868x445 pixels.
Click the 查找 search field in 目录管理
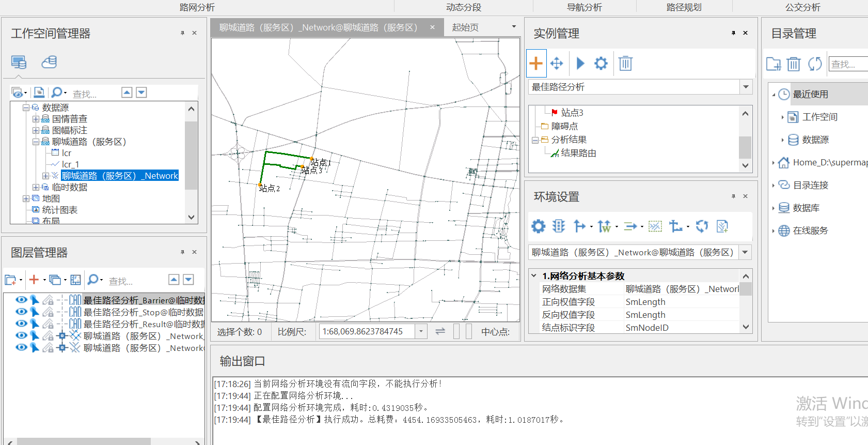(848, 64)
